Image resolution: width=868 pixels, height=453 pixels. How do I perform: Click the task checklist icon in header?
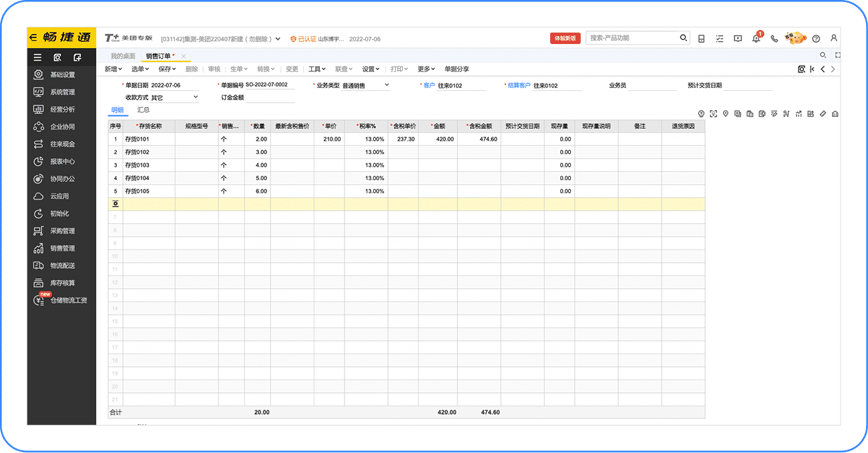tap(720, 39)
